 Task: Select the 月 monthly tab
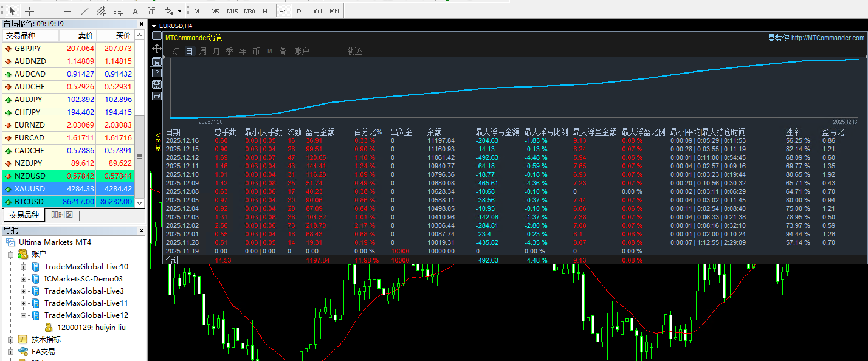[x=216, y=51]
